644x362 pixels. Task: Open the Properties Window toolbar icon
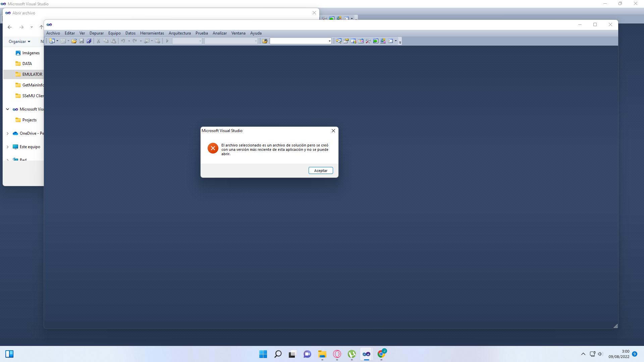346,41
